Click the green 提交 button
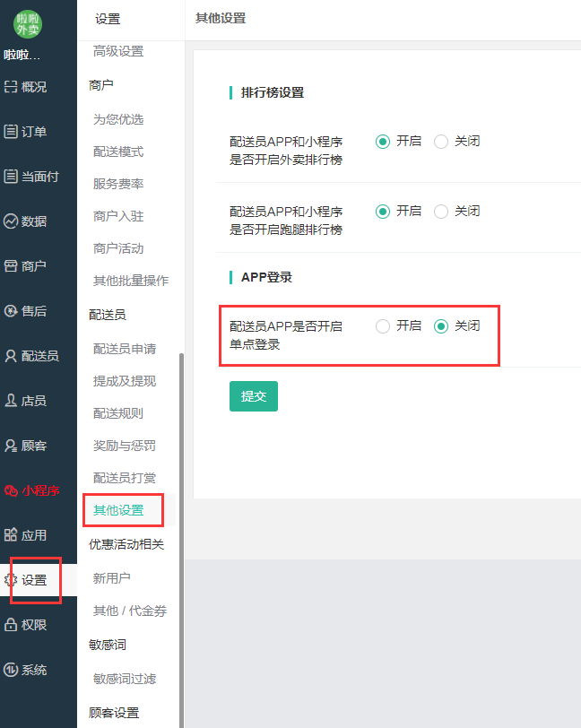The width and height of the screenshot is (581, 728). pyautogui.click(x=254, y=396)
